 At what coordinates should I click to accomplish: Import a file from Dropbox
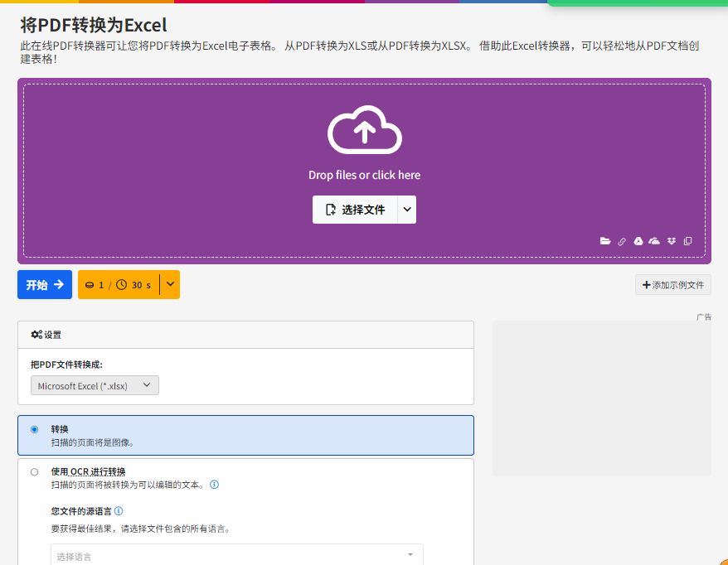pyautogui.click(x=672, y=241)
